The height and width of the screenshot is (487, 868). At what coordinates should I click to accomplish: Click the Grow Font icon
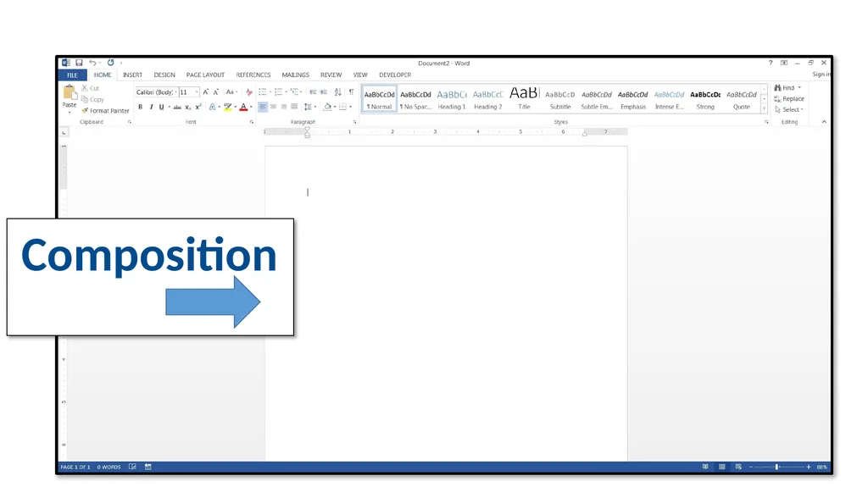click(205, 92)
